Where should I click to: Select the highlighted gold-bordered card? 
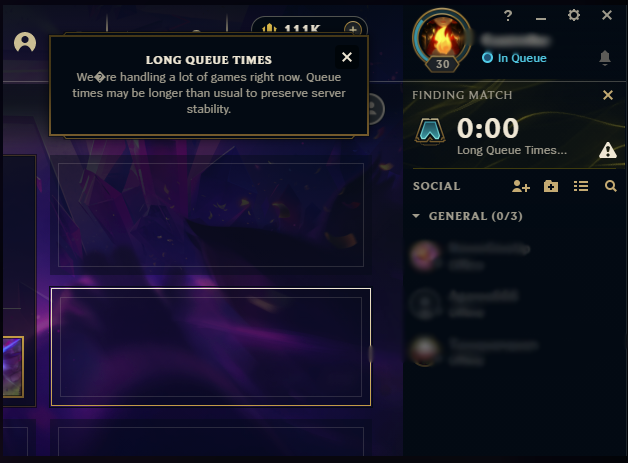point(211,347)
